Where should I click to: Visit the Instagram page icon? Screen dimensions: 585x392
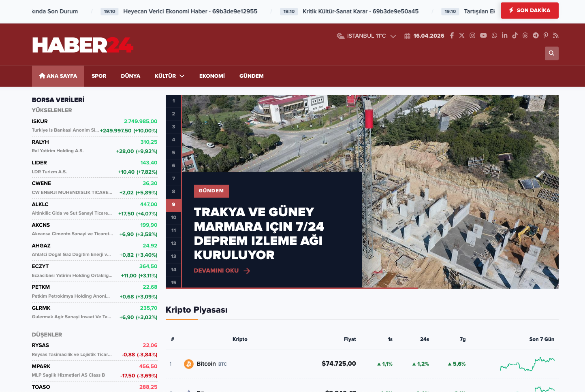click(x=472, y=36)
